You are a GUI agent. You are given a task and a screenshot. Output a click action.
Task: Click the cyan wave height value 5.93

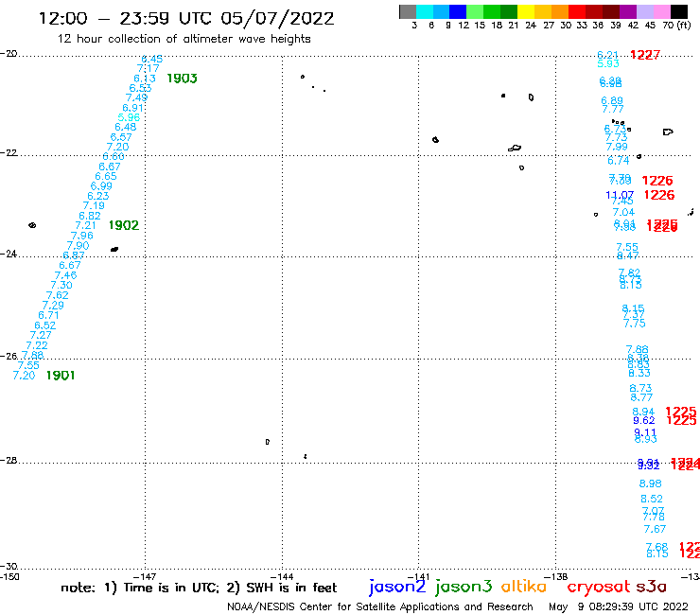[608, 64]
